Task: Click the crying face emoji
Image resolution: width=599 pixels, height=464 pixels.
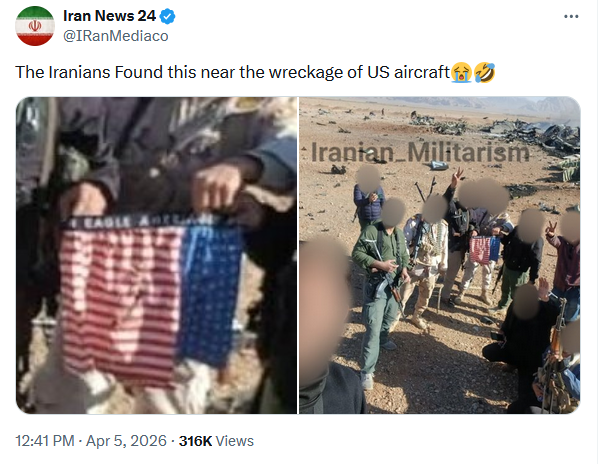Action: pyautogui.click(x=461, y=72)
